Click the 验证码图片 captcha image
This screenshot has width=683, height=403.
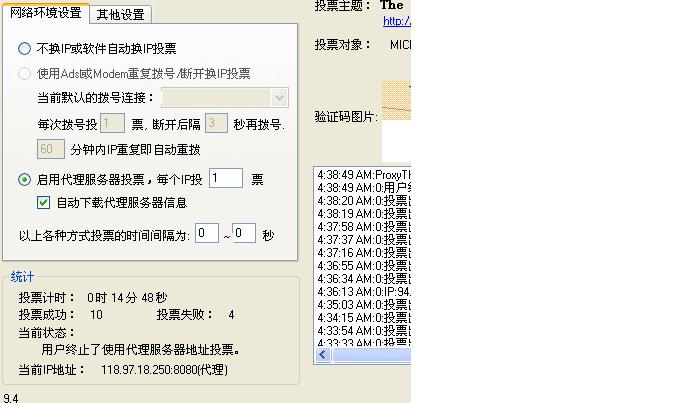396,117
